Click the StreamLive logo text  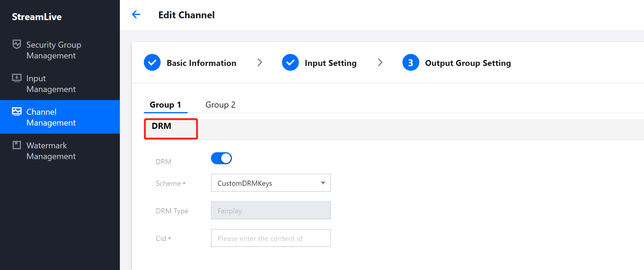tap(37, 17)
